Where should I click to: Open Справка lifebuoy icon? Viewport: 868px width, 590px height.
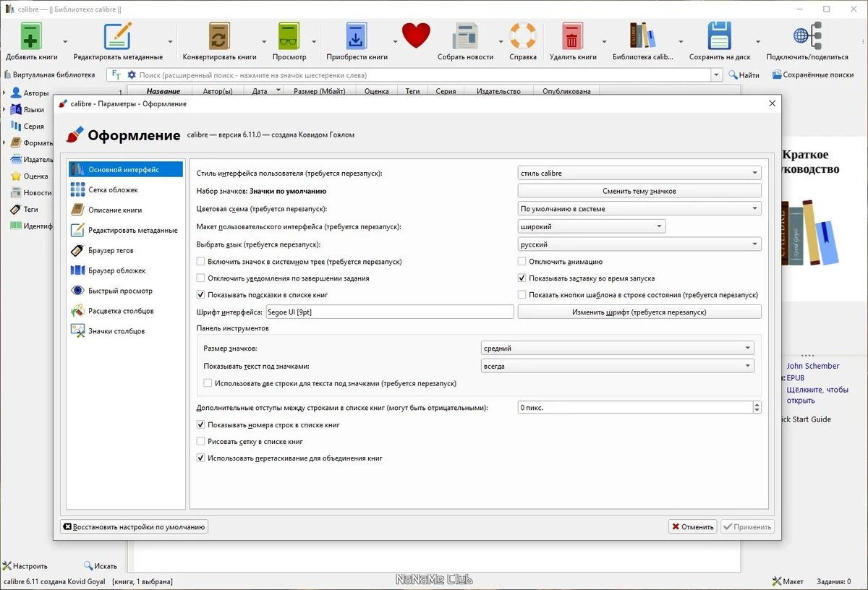(522, 36)
